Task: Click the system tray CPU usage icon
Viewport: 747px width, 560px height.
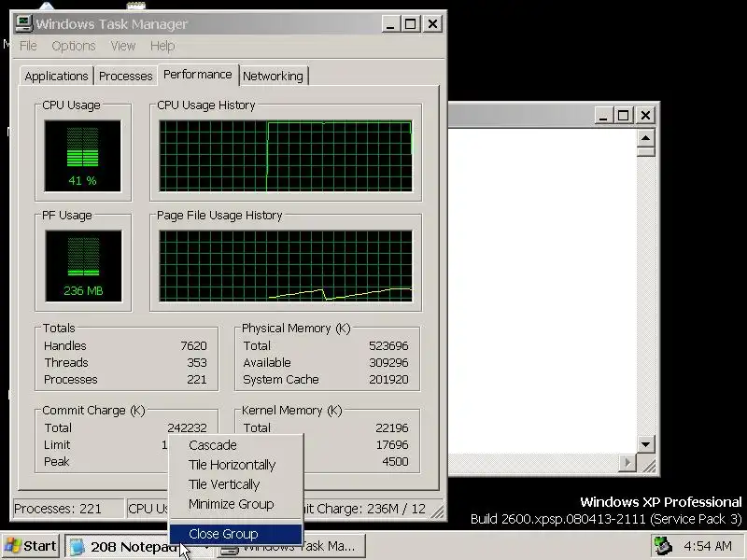Action: tap(663, 546)
